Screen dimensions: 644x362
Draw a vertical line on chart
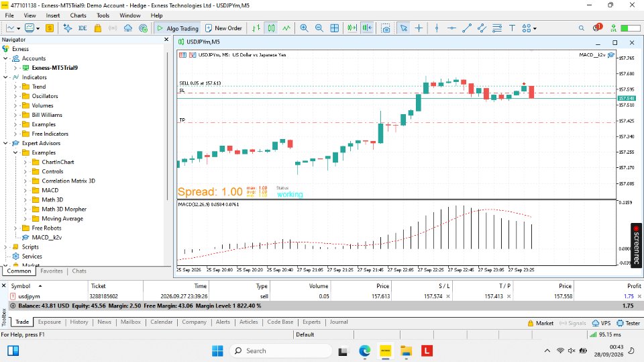point(437,28)
